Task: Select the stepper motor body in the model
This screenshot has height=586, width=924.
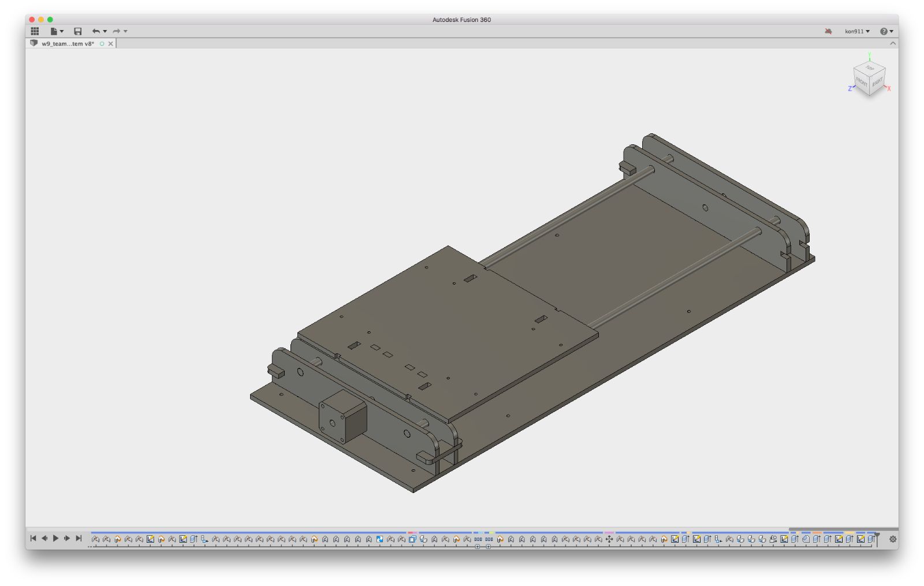Action: coord(344,417)
